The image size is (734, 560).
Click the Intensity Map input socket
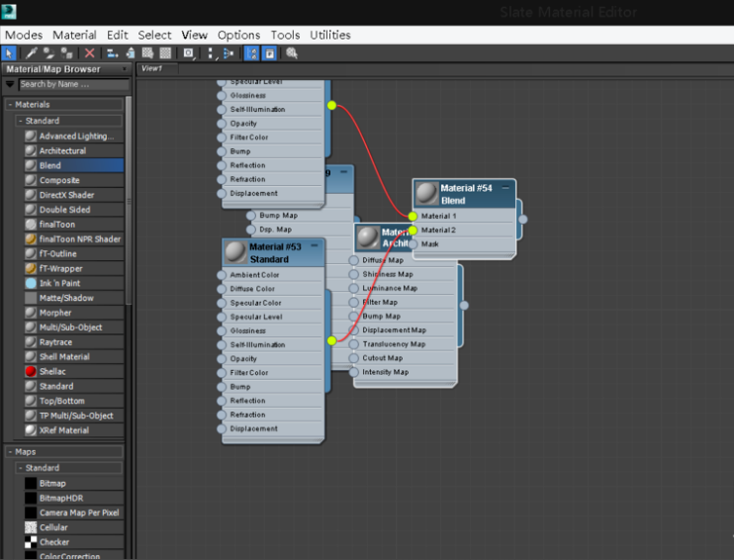click(x=354, y=372)
